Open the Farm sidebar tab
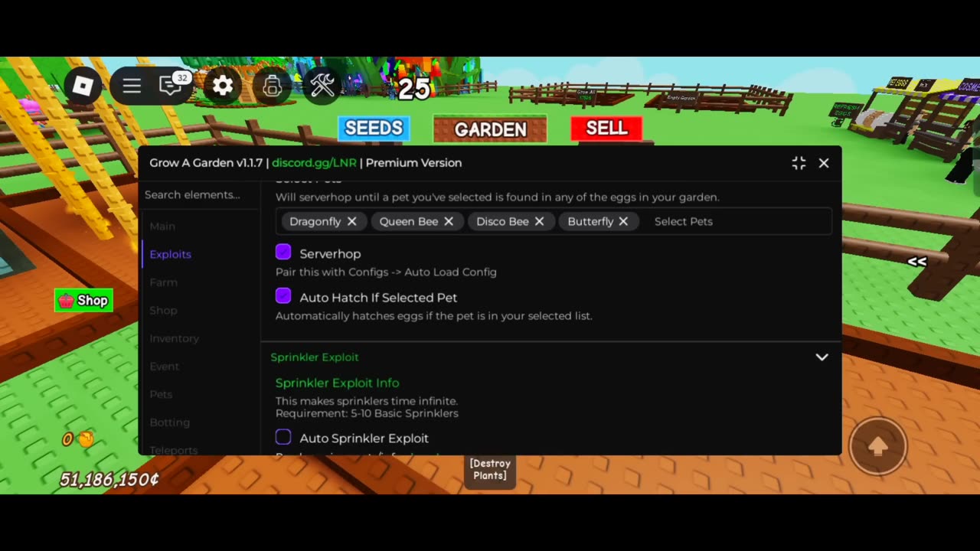This screenshot has width=980, height=551. [x=164, y=282]
